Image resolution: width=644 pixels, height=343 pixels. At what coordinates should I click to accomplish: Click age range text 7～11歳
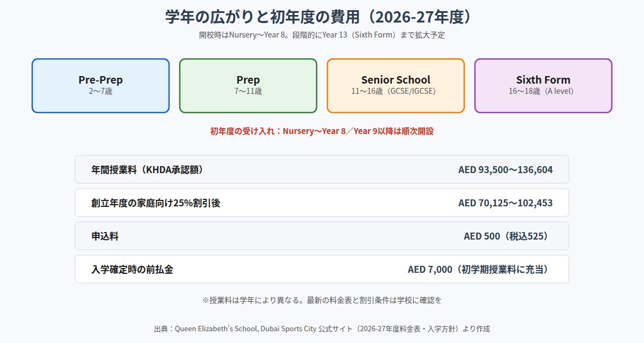(x=248, y=91)
